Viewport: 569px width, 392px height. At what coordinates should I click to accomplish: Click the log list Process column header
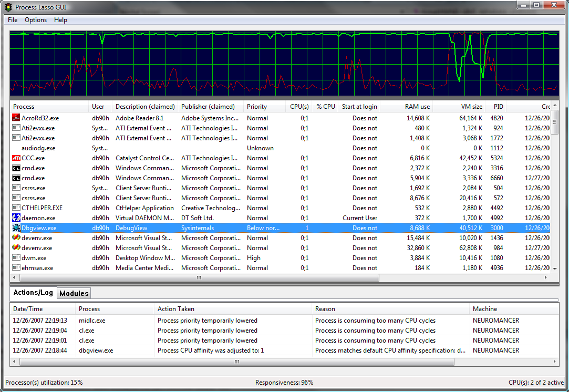point(115,309)
